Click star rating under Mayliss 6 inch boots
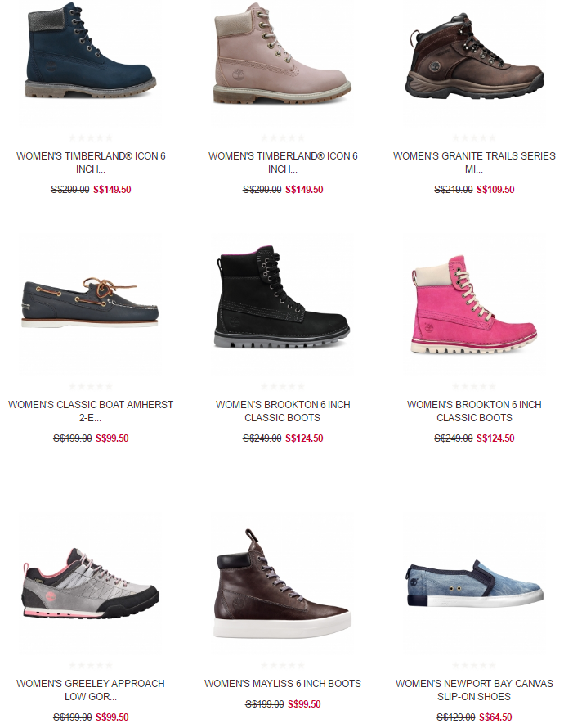This screenshot has height=728, width=564. (x=283, y=665)
